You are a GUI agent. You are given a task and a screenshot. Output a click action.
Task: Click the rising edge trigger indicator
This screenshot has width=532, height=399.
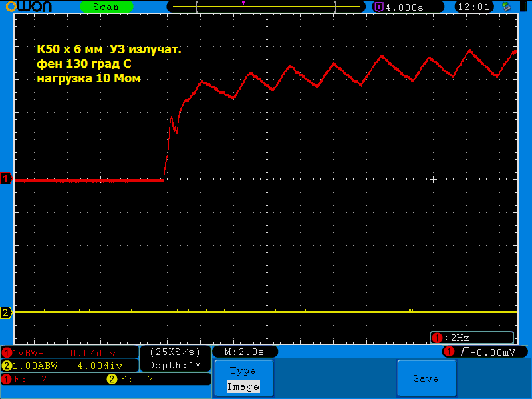coord(460,352)
